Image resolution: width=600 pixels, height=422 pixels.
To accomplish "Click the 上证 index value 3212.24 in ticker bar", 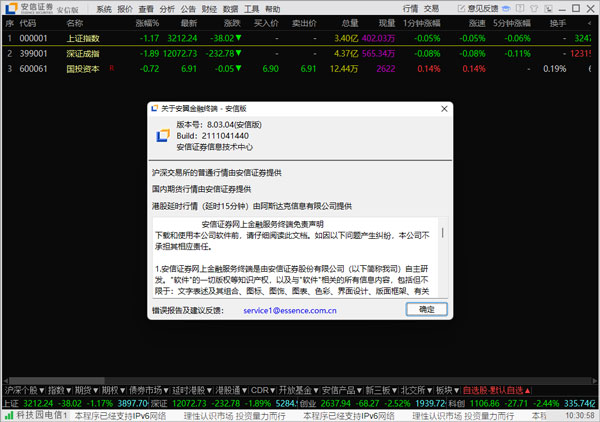I will 38,403.
